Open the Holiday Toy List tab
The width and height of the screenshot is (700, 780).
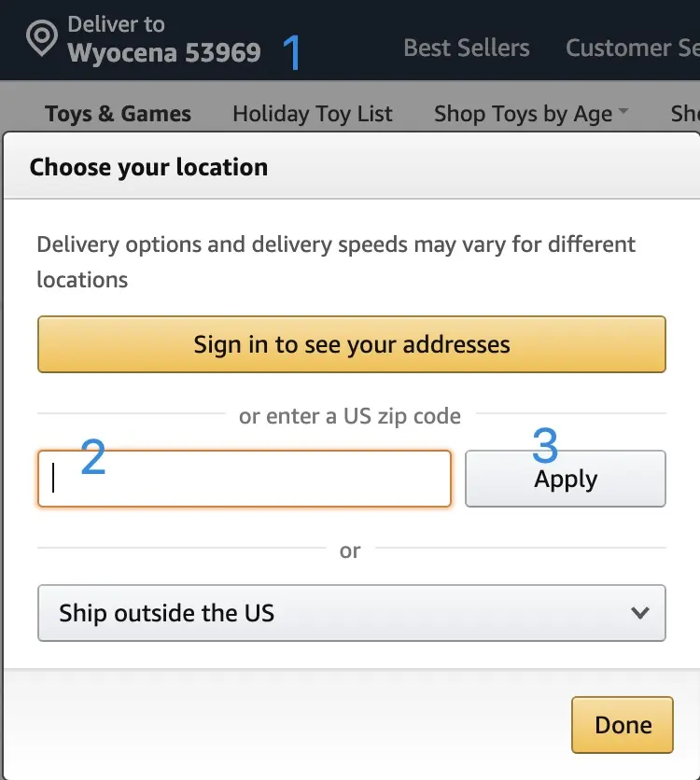click(313, 114)
